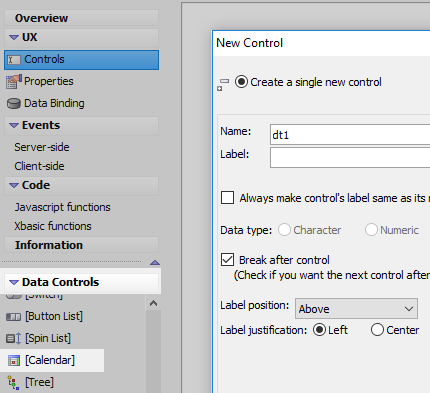Open Client-side events
Viewport: 430px width, 393px height.
[x=39, y=166]
